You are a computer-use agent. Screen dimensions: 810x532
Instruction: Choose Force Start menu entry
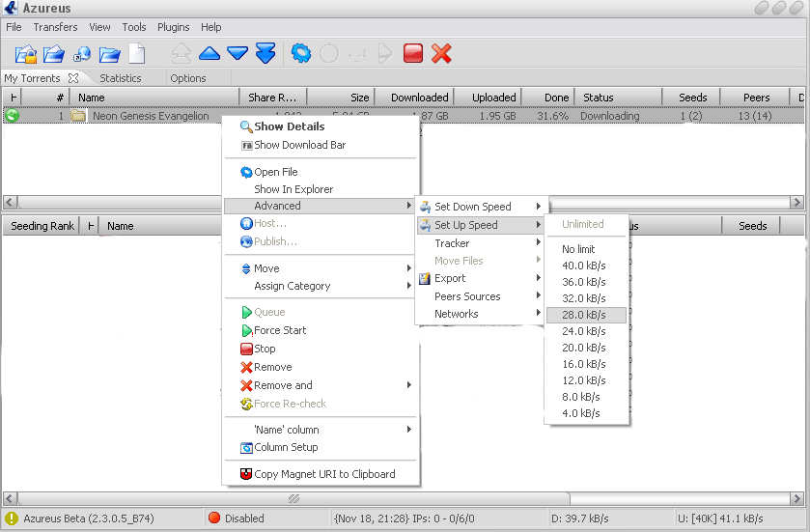[321, 330]
